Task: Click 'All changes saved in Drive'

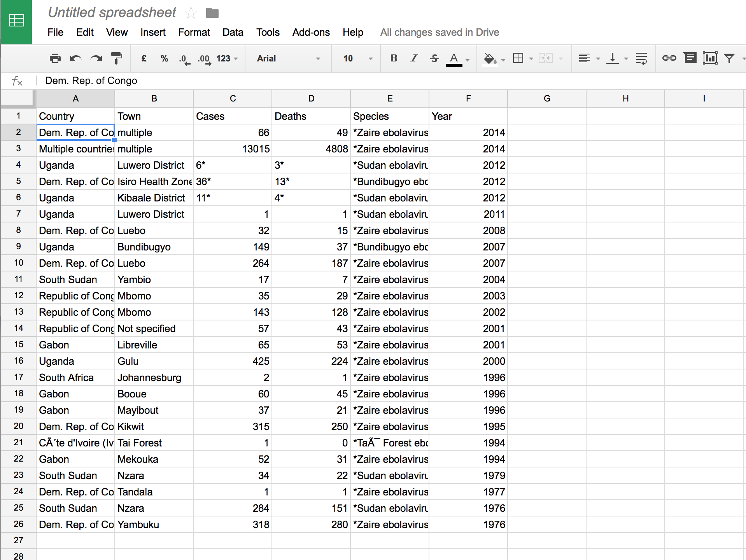Action: [x=440, y=32]
